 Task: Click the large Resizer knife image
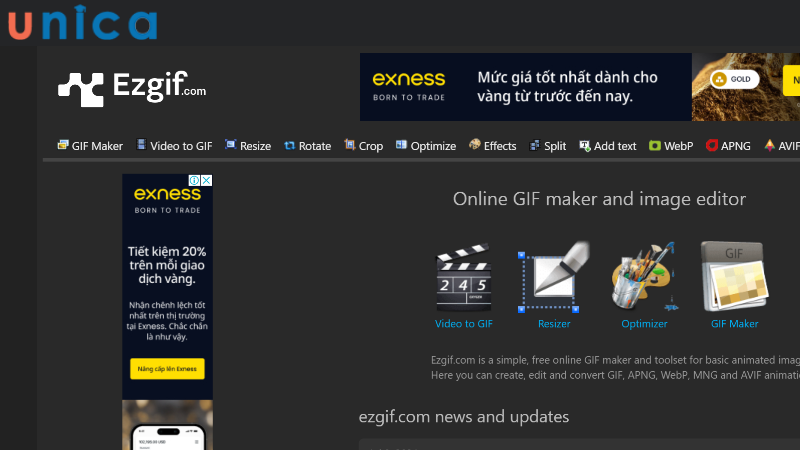click(x=554, y=277)
